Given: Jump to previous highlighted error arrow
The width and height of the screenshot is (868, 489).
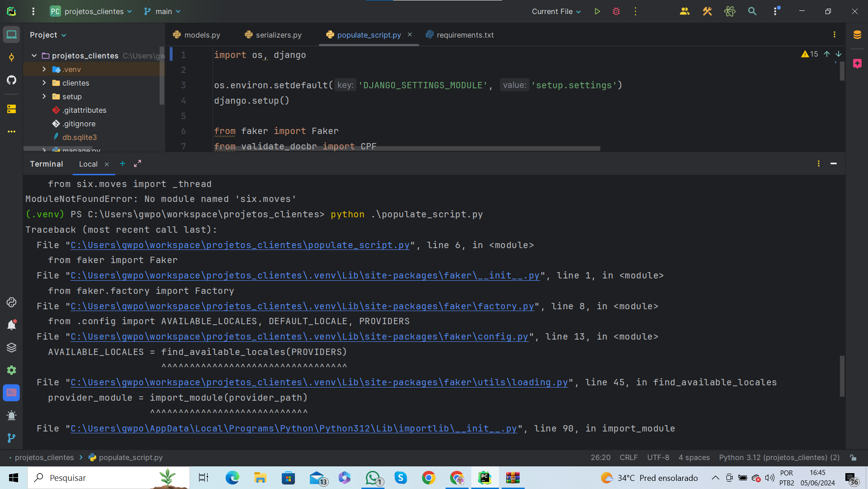Looking at the screenshot, I should coord(827,54).
